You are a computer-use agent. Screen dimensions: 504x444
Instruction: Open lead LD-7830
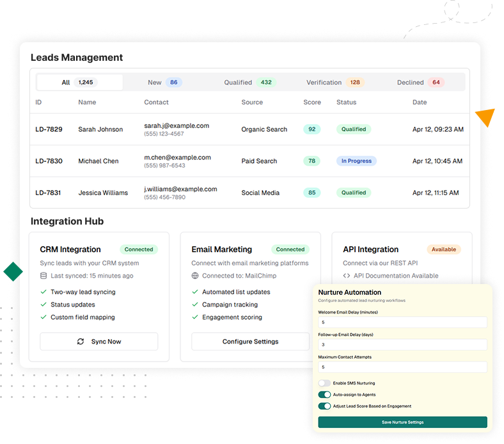click(49, 161)
